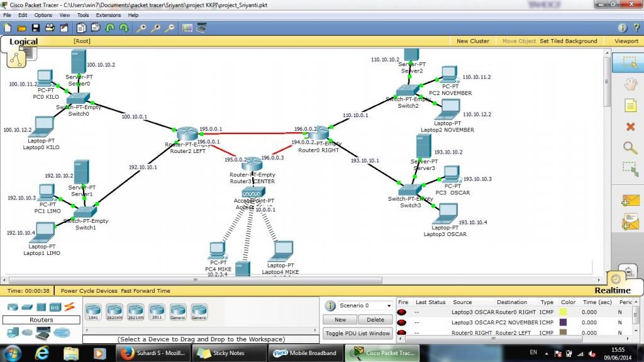Click Toggle PDU List Window button
Viewport: 644px width, 362px height.
tap(357, 333)
